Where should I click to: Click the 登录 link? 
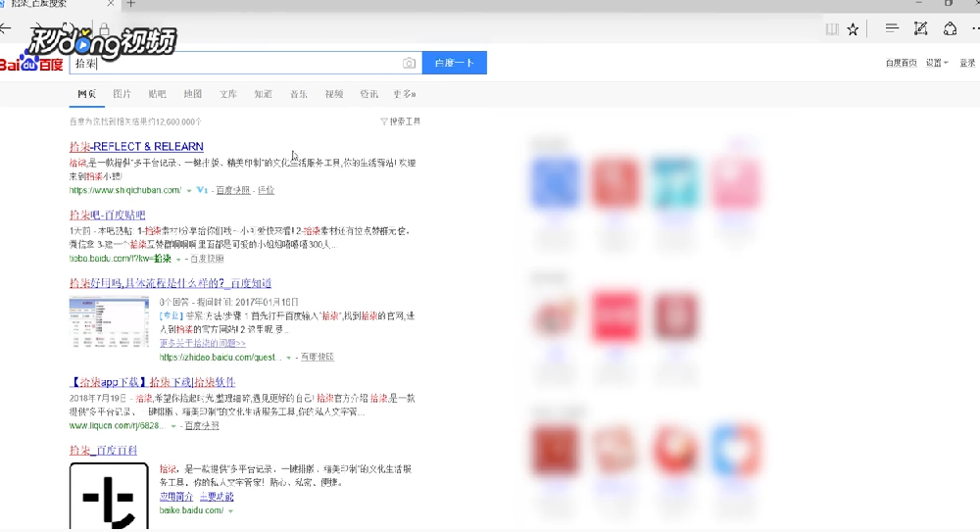pyautogui.click(x=967, y=63)
